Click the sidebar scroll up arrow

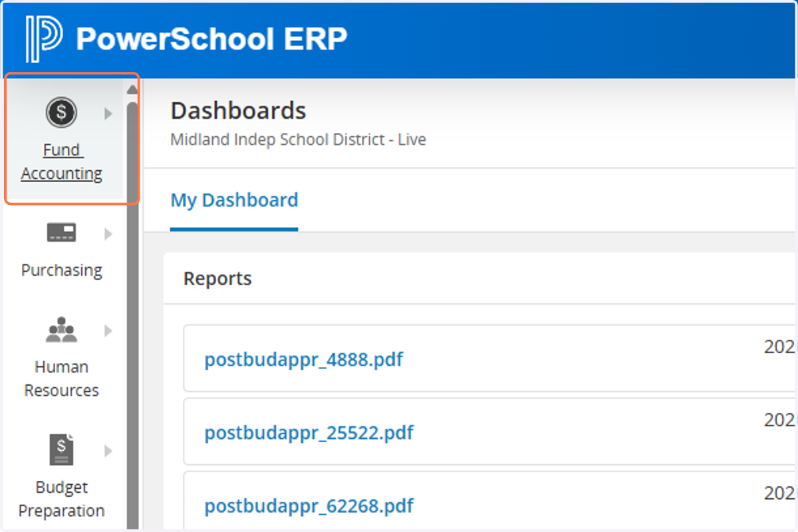point(132,90)
